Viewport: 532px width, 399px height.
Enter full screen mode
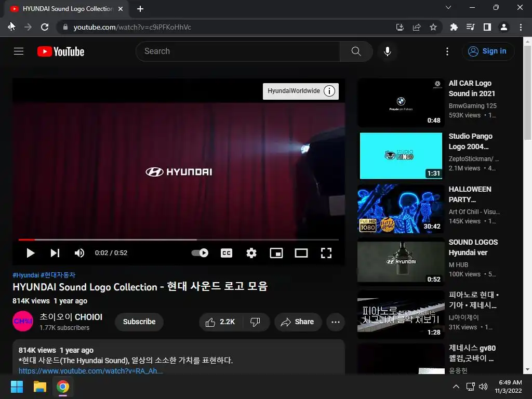tap(326, 253)
